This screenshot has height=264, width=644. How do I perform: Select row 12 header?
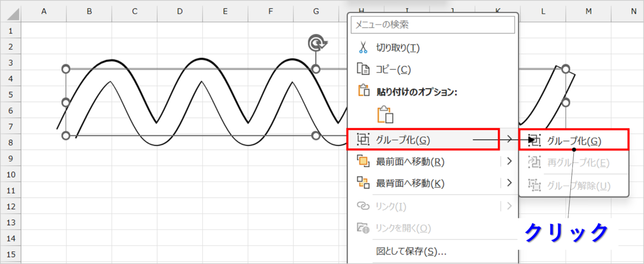(11, 206)
